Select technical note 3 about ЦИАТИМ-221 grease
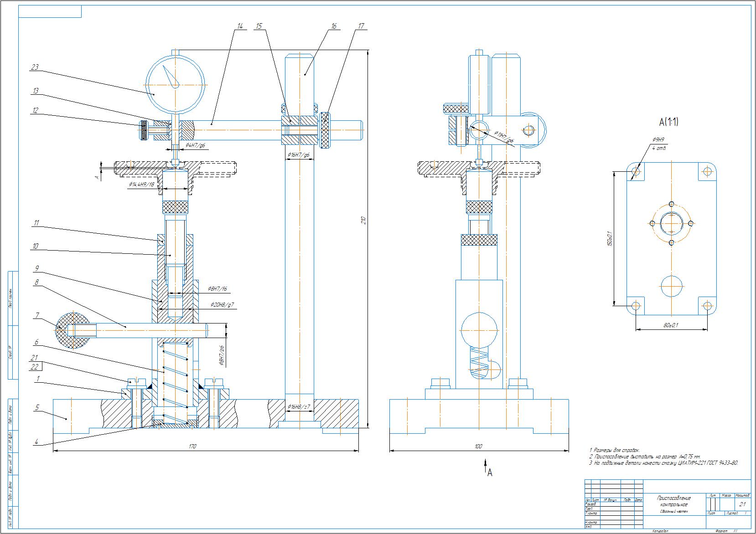This screenshot has width=756, height=534. click(663, 462)
